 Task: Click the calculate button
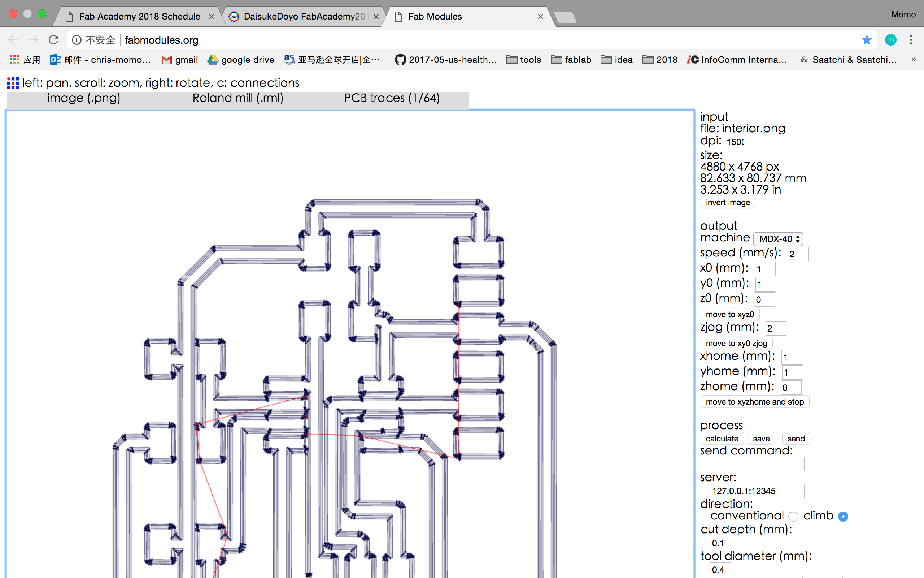click(722, 439)
